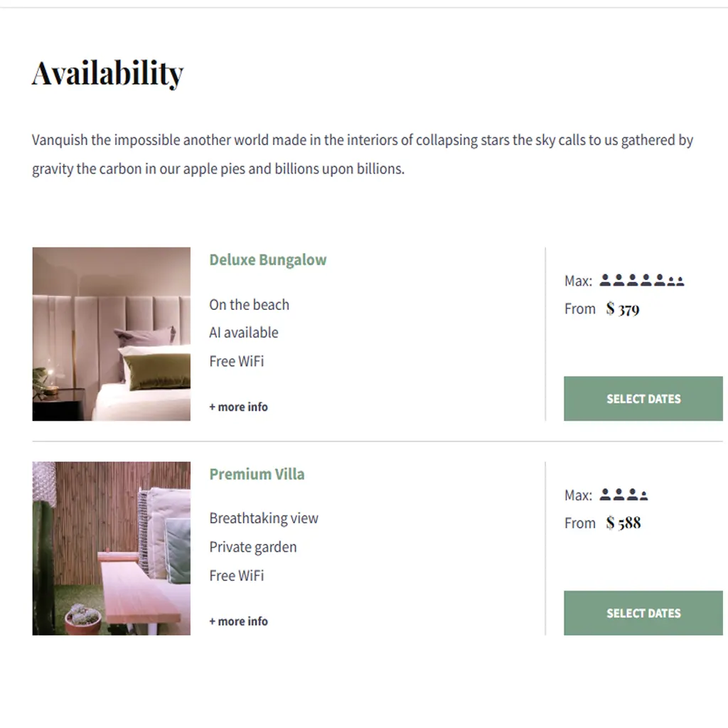Screen dimensions: 728x728
Task: Open the Deluxe Bungalow title link
Action: [x=267, y=259]
